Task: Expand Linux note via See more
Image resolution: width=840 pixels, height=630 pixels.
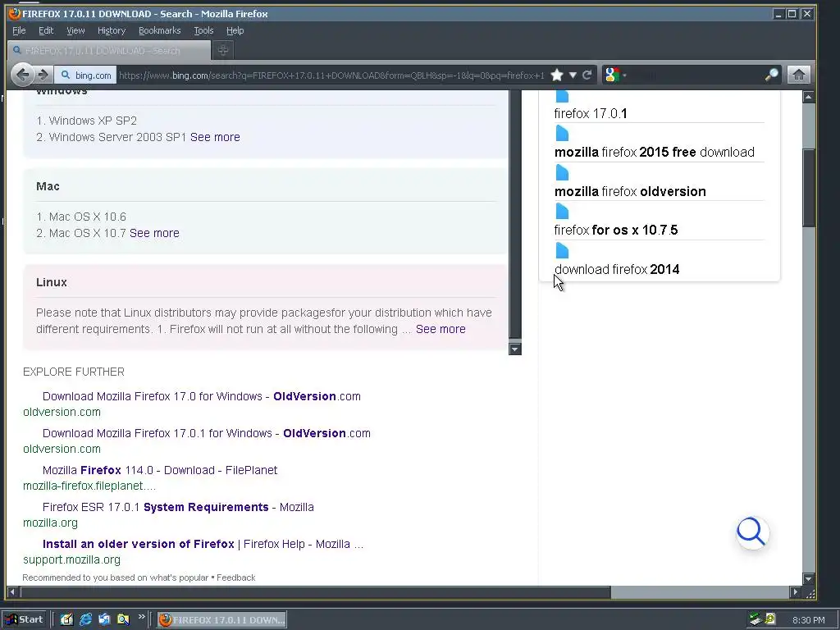Action: (x=441, y=329)
